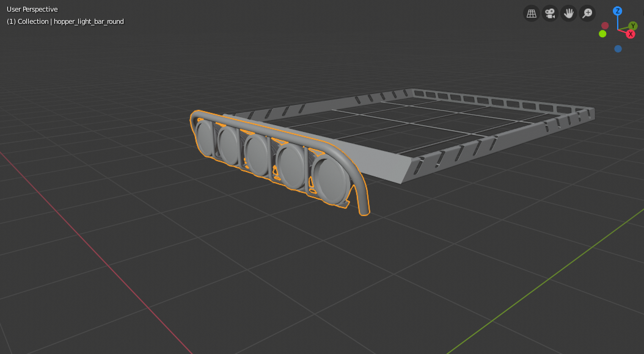The height and width of the screenshot is (354, 644).
Task: Click the green Y axis gizmo handle
Action: pyautogui.click(x=633, y=26)
